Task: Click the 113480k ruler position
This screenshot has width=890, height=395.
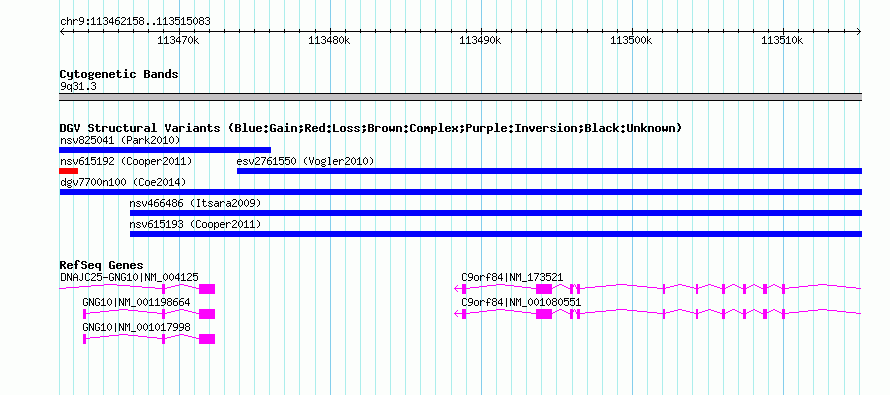Action: [329, 40]
